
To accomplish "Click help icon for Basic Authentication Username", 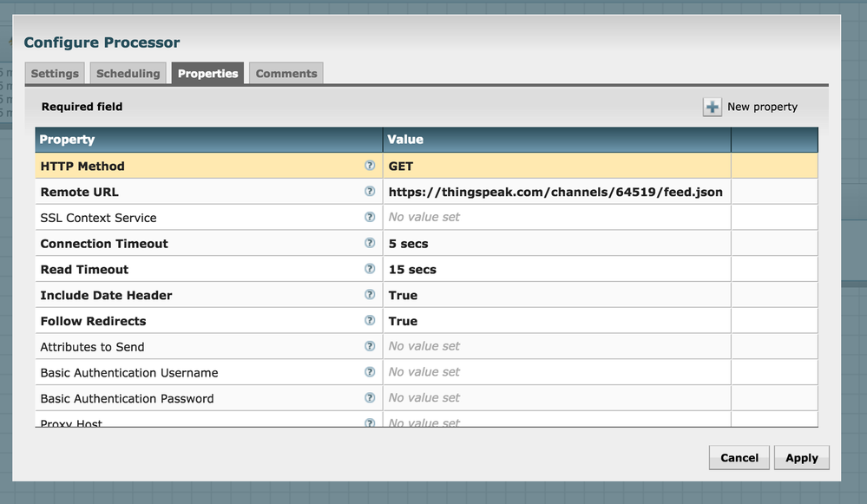I will (x=370, y=372).
